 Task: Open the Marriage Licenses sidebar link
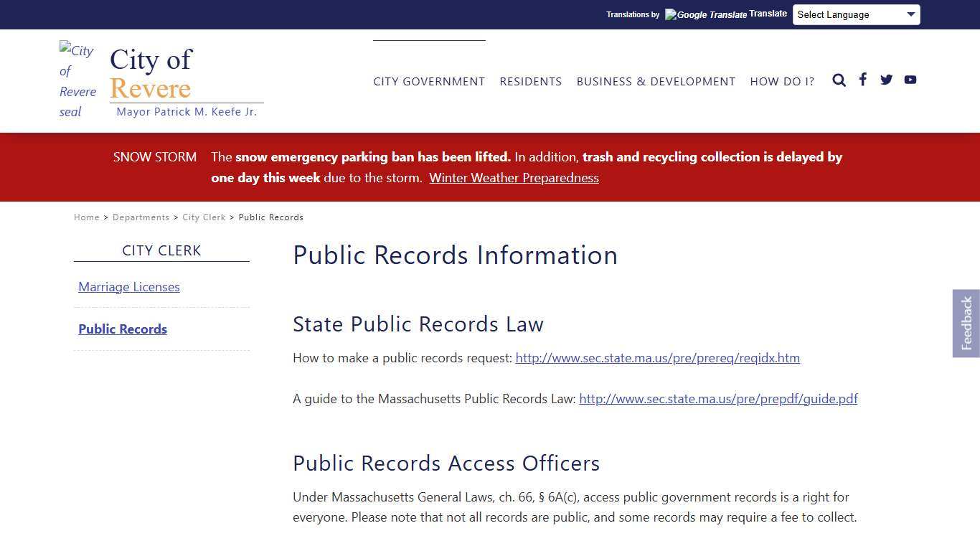point(128,286)
